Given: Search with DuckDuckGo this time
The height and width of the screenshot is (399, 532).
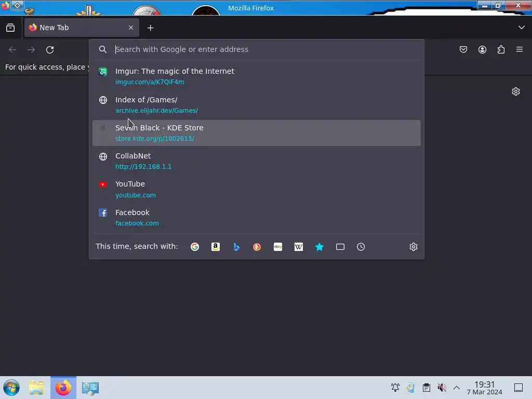Looking at the screenshot, I should [x=257, y=247].
